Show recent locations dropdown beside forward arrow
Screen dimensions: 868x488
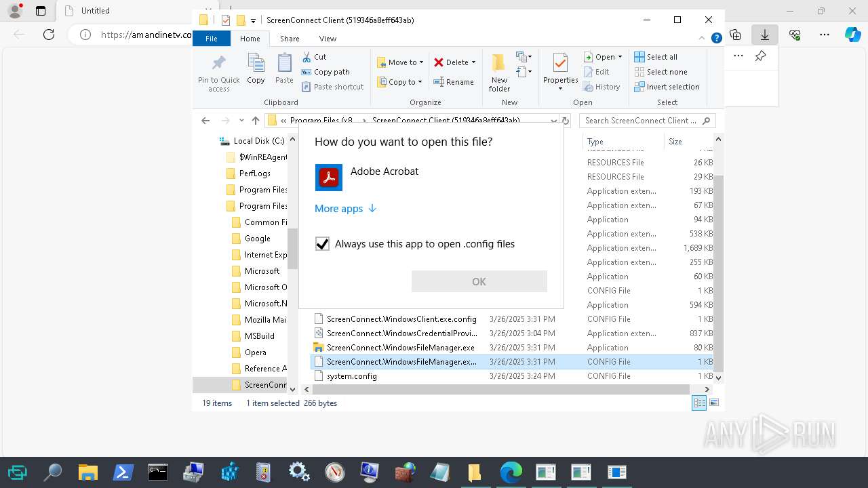click(241, 121)
